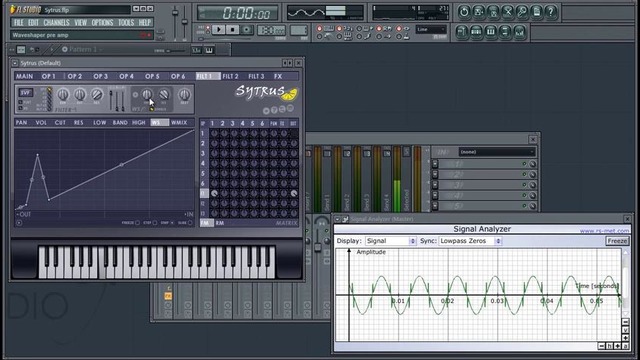Viewport: 640px width, 360px height.
Task: Switch to Sytrus OP 6 tab
Action: 178,76
